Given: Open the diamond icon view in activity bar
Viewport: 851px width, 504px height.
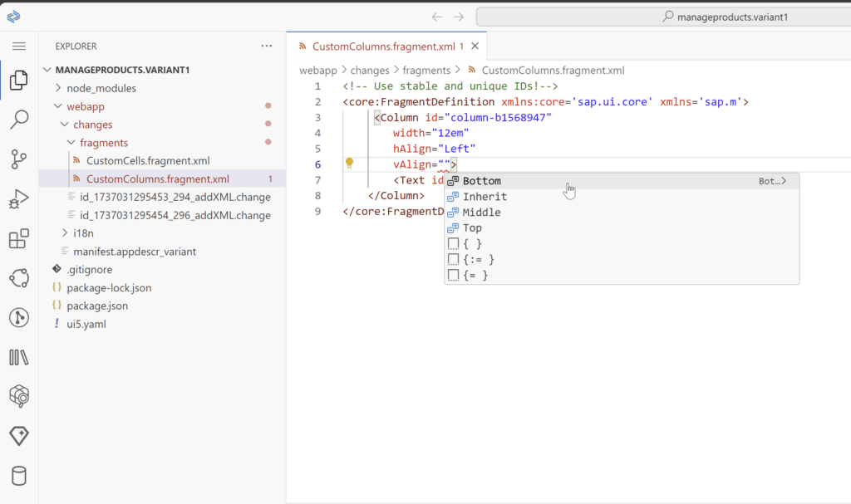Looking at the screenshot, I should 19,436.
